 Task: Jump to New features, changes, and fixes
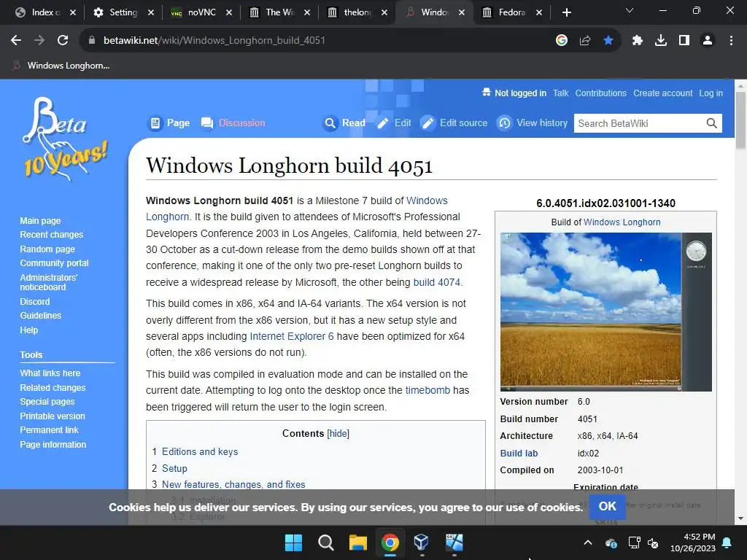pos(233,484)
